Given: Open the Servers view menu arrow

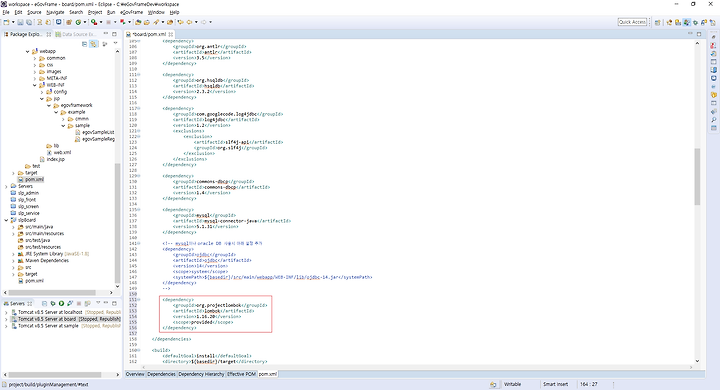Looking at the screenshot, I should tap(98, 303).
